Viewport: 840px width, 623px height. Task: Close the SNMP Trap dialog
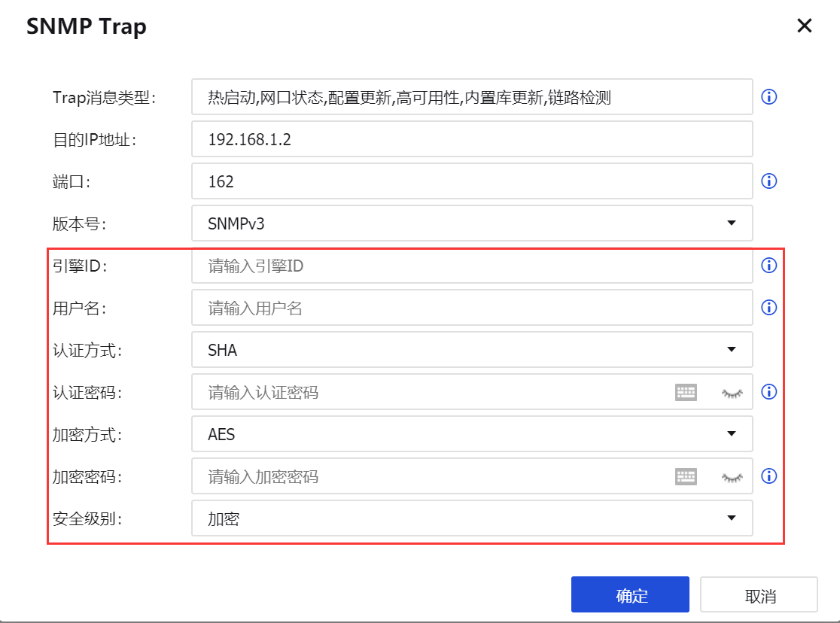pyautogui.click(x=804, y=25)
